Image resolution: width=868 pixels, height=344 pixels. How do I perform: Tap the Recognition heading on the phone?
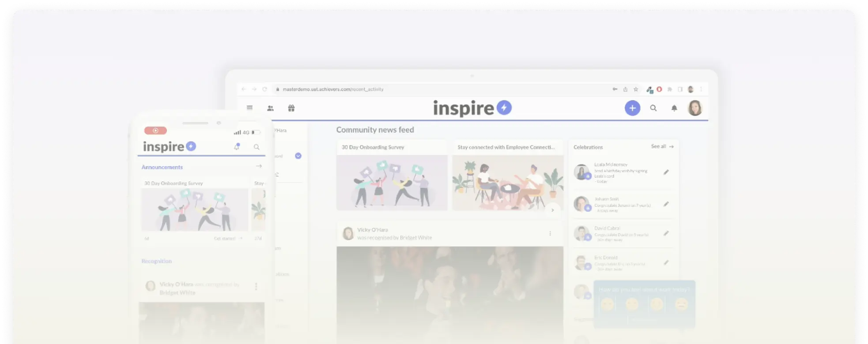coord(157,261)
